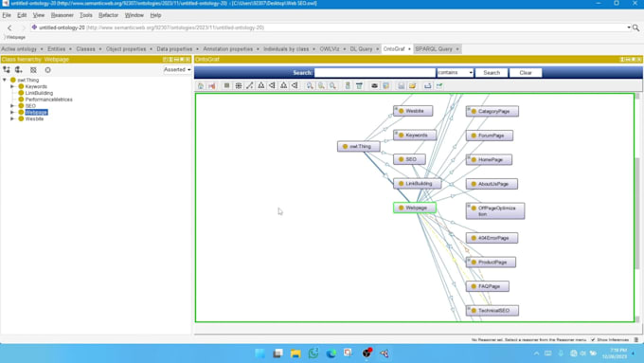Click the magnifier icon beside the ontology address bar
Image resolution: width=644 pixels, height=363 pixels.
coord(635,27)
